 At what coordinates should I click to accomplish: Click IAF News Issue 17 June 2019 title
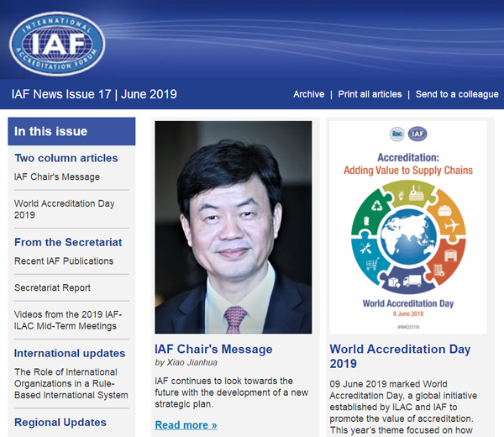[94, 94]
